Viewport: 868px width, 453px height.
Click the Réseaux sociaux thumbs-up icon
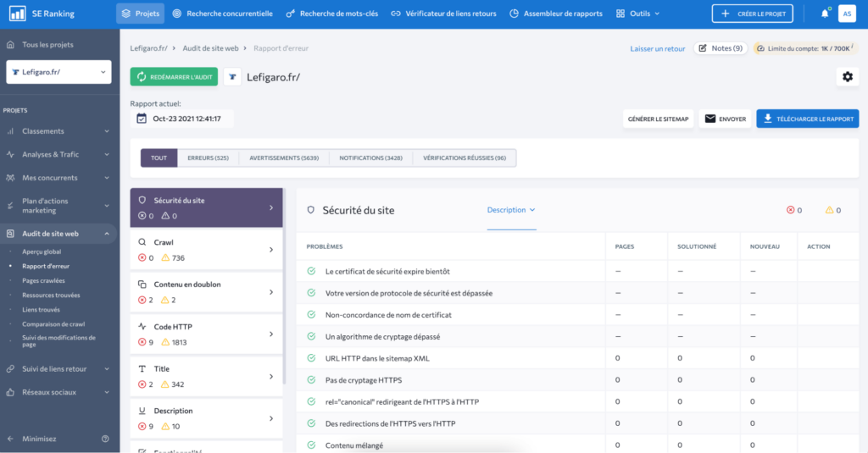(10, 392)
